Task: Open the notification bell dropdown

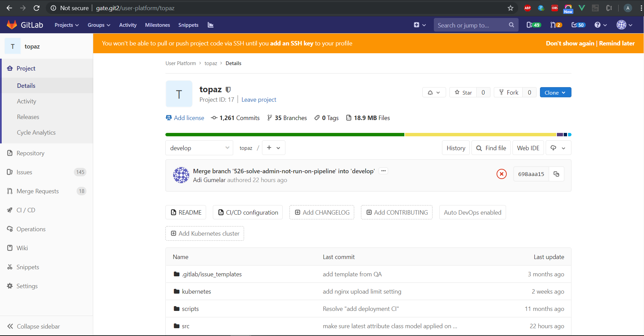Action: point(434,93)
